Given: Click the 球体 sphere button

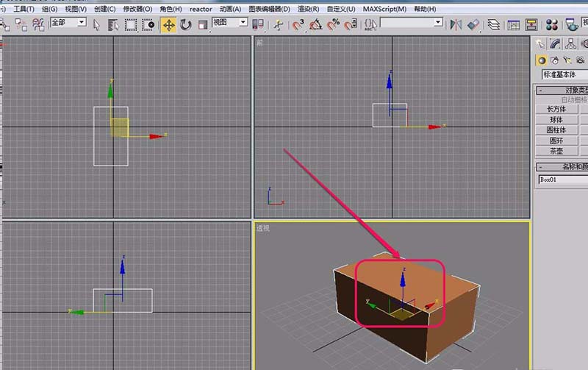Looking at the screenshot, I should click(x=556, y=120).
